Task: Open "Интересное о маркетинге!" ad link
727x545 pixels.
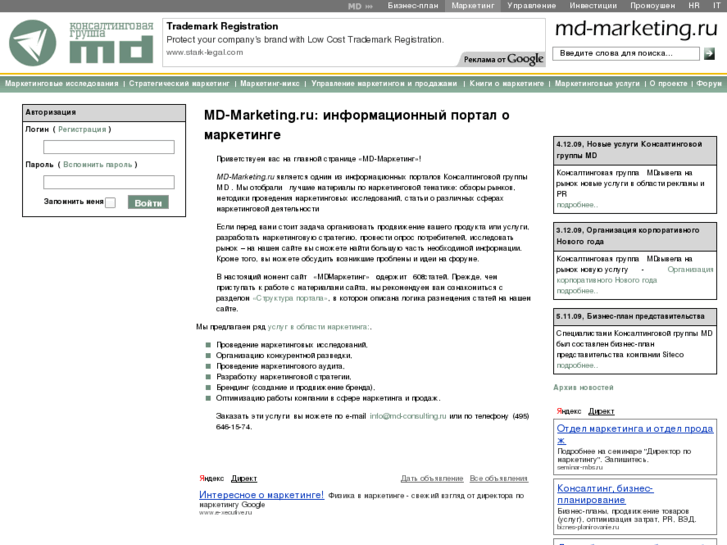Action: [261, 495]
